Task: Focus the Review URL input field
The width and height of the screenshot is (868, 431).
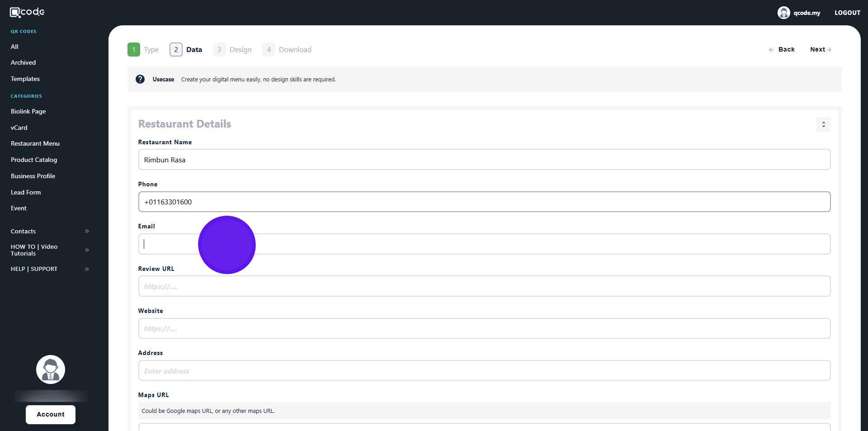Action: 484,286
